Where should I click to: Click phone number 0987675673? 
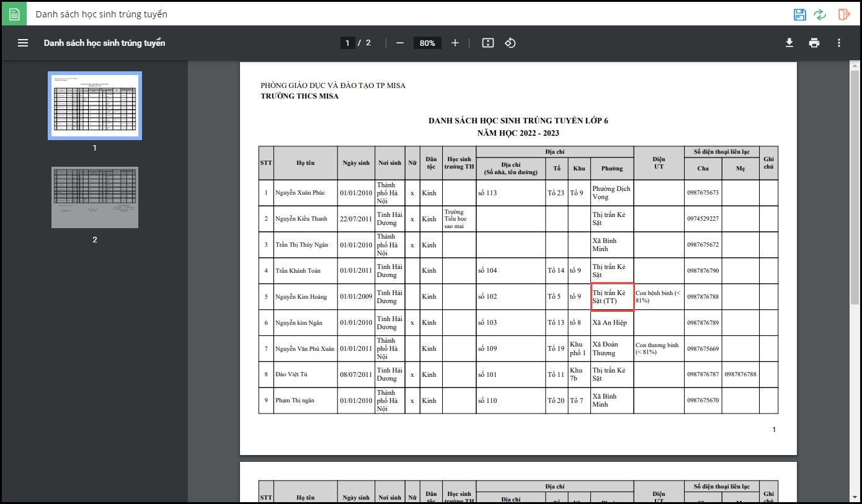tap(703, 193)
